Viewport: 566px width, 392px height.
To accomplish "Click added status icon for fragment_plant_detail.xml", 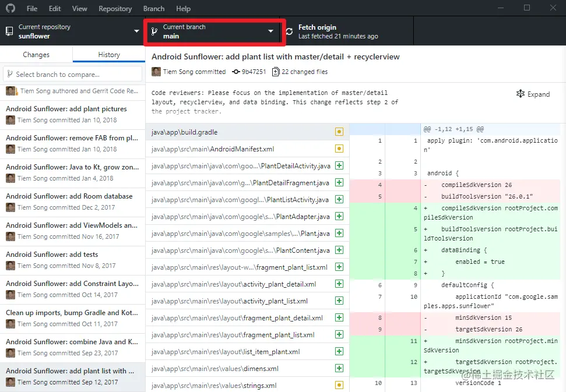I will (x=339, y=317).
